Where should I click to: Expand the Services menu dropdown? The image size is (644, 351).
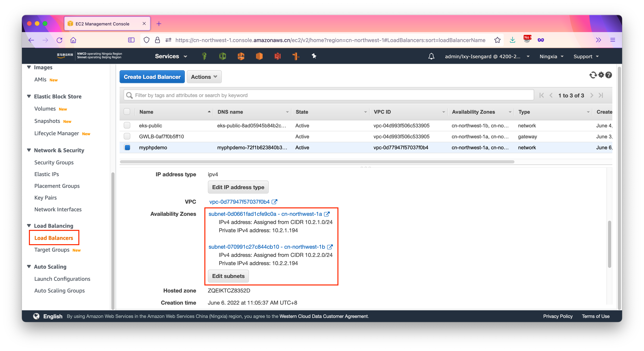(x=171, y=56)
